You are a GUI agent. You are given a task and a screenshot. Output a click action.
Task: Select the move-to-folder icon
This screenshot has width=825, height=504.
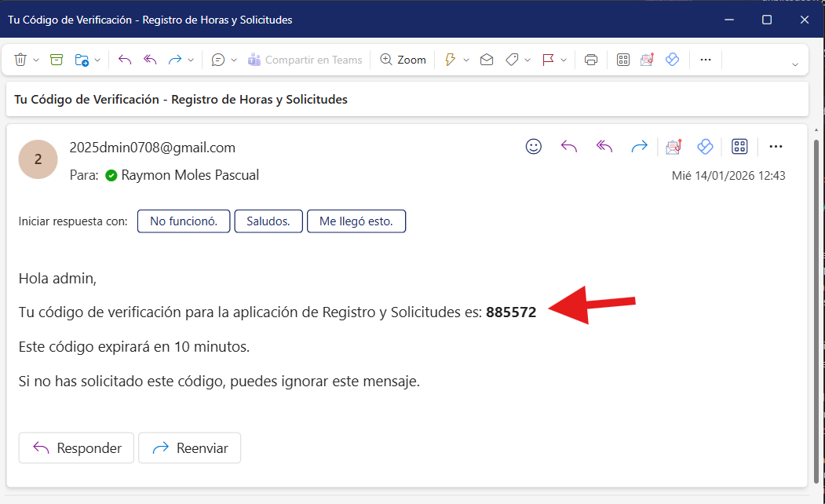(x=82, y=59)
